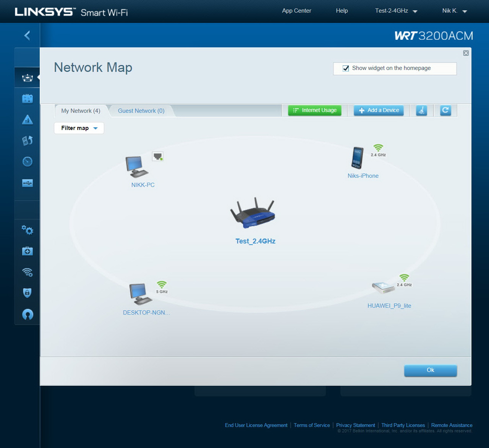Screen dimensions: 489x448
Task: Open Privacy Statement link
Action: tap(356, 425)
